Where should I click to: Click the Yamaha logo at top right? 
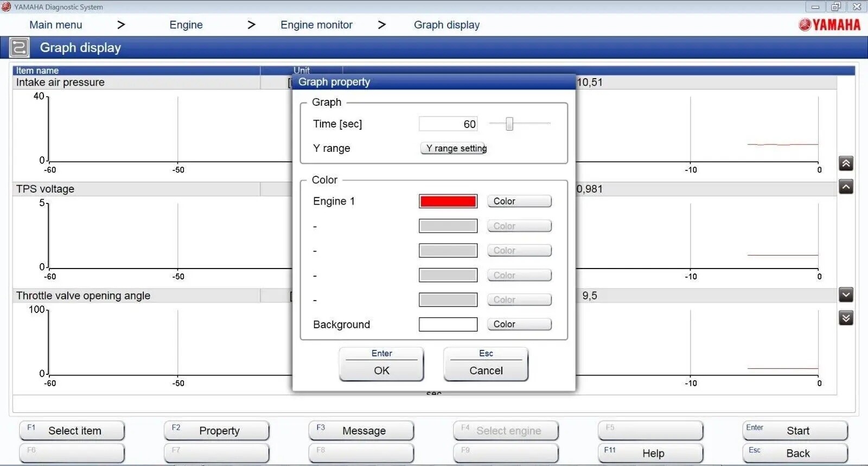(829, 24)
